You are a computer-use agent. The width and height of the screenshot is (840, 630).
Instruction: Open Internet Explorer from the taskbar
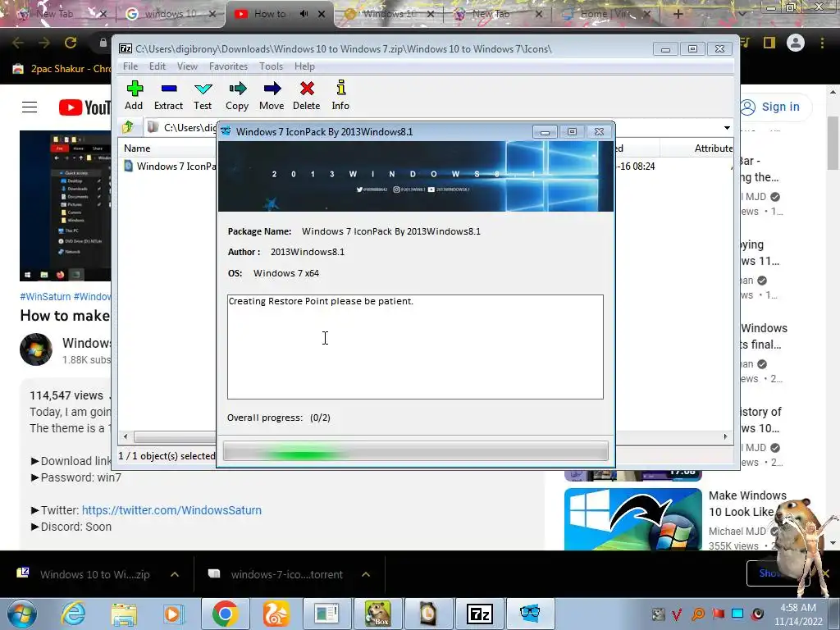point(73,614)
